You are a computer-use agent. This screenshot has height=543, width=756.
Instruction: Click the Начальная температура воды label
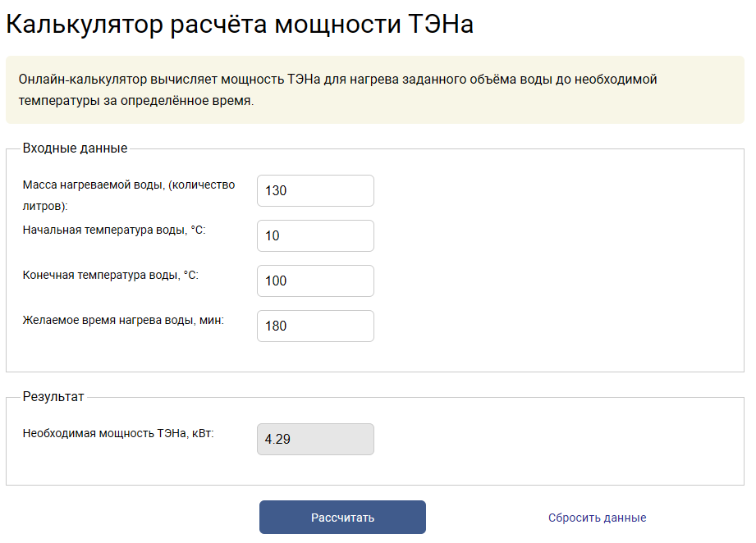coord(113,230)
